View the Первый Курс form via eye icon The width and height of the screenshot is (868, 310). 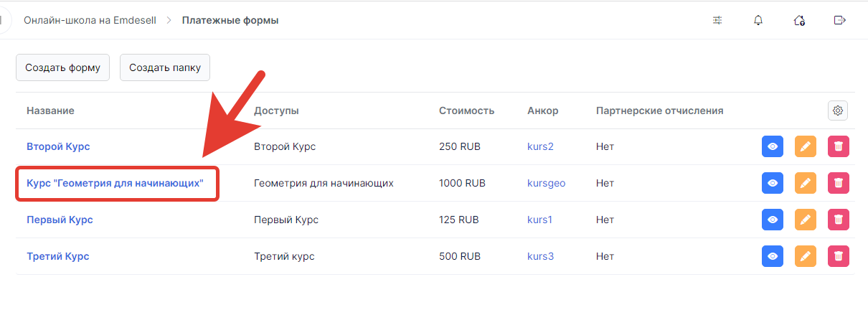[x=773, y=220]
